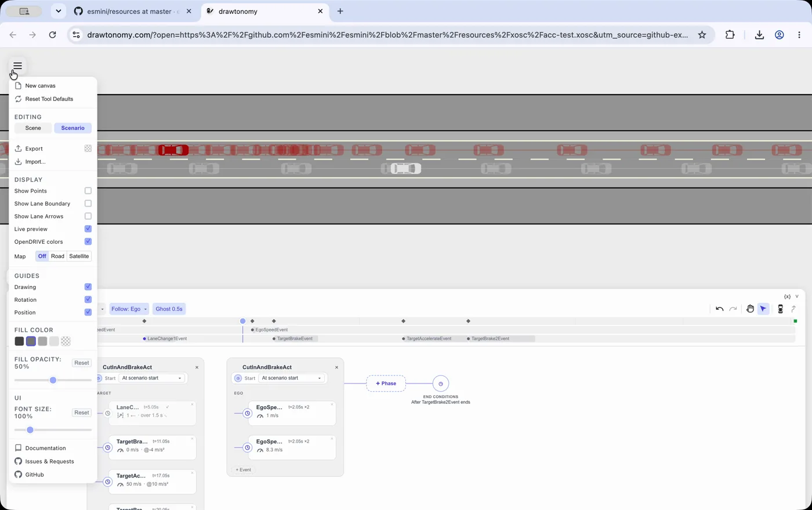Click the clock icon on EgoSpe... 8.3 m/s event
The height and width of the screenshot is (510, 812).
(x=248, y=447)
